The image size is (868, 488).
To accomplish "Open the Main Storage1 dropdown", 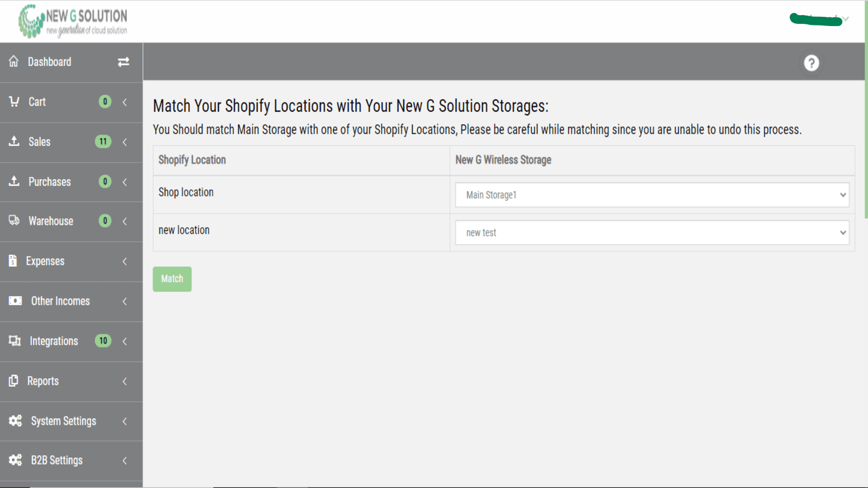I will point(652,195).
